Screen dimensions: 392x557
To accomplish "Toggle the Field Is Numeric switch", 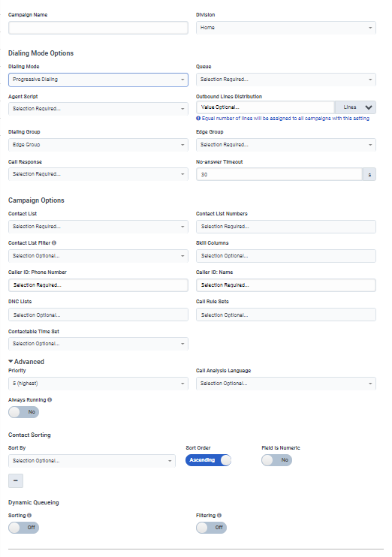I will coord(277,460).
